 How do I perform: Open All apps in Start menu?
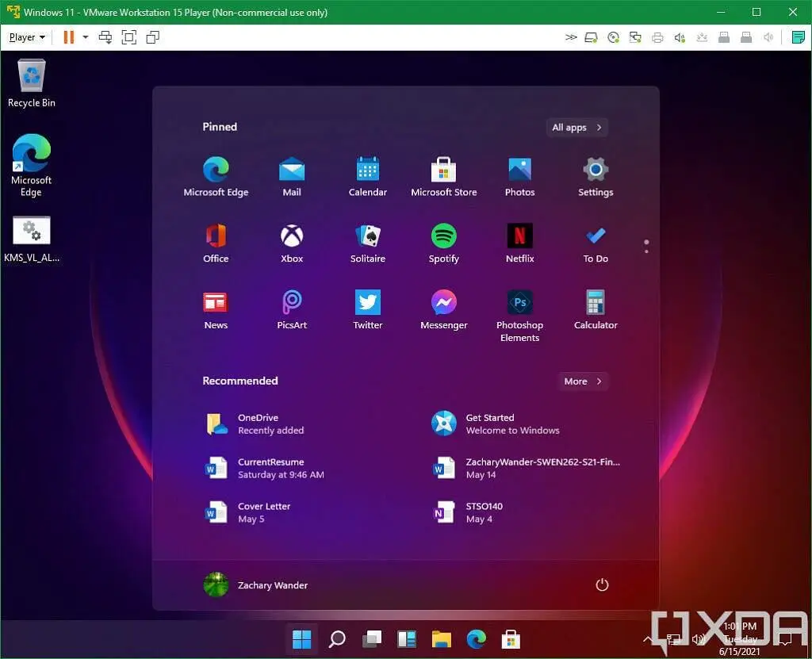pos(576,127)
